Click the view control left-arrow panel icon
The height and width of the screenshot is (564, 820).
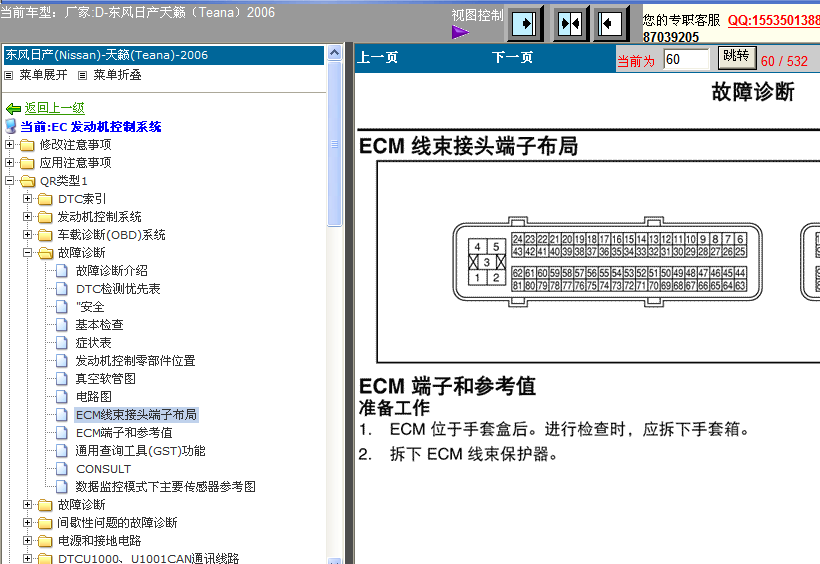(x=610, y=24)
